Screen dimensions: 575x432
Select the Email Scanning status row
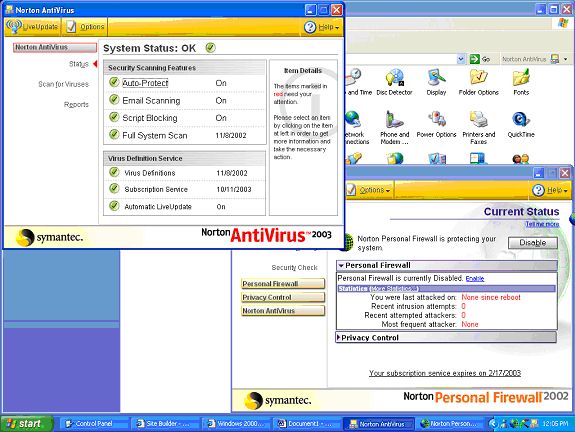click(185, 100)
